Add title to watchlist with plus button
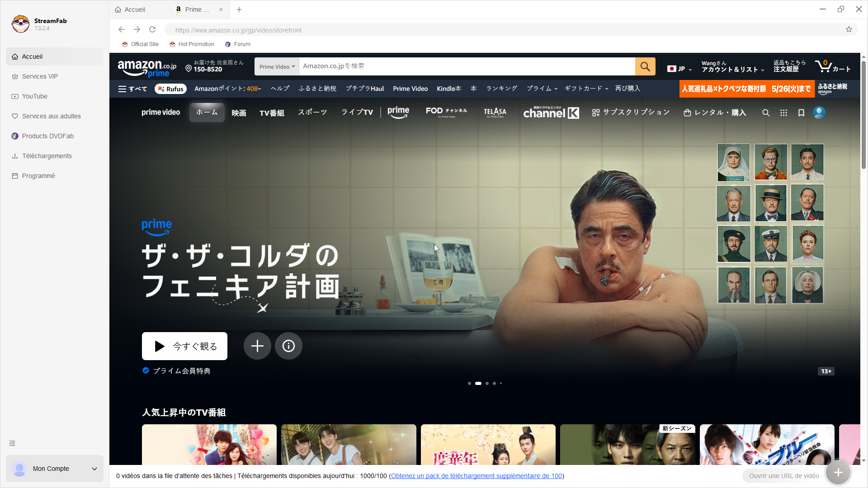The width and height of the screenshot is (868, 488). click(257, 346)
